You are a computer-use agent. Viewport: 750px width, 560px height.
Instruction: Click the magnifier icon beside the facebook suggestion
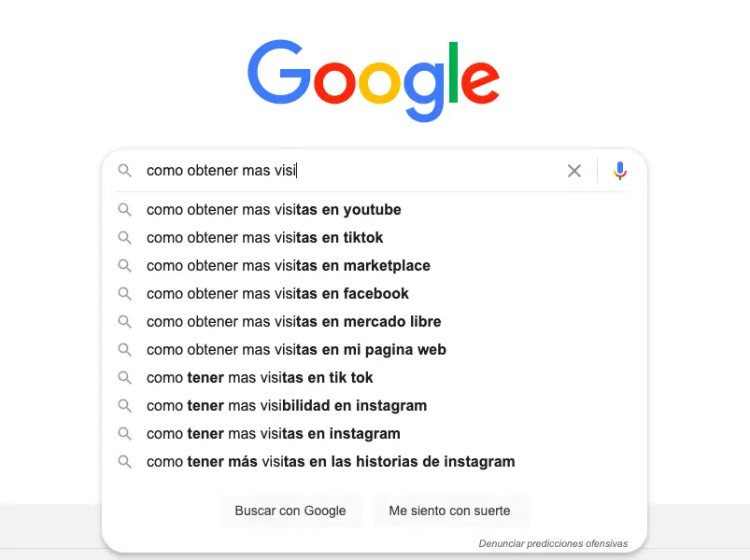click(124, 294)
